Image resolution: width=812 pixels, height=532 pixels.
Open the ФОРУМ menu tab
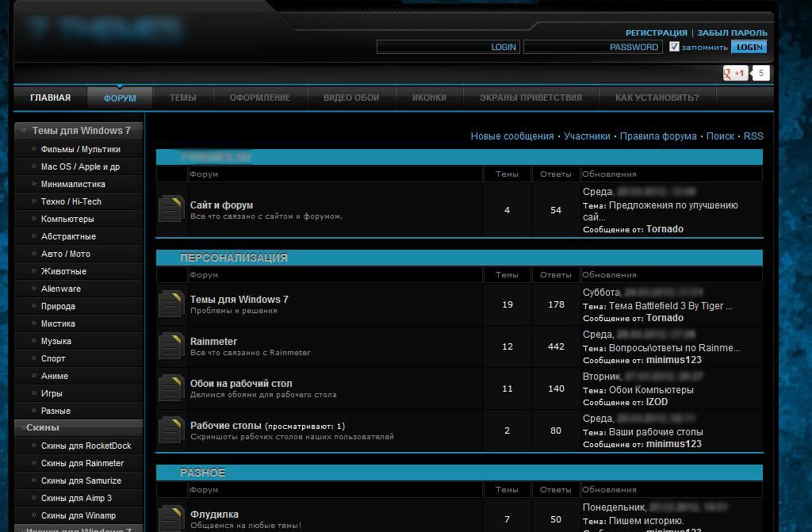(120, 98)
